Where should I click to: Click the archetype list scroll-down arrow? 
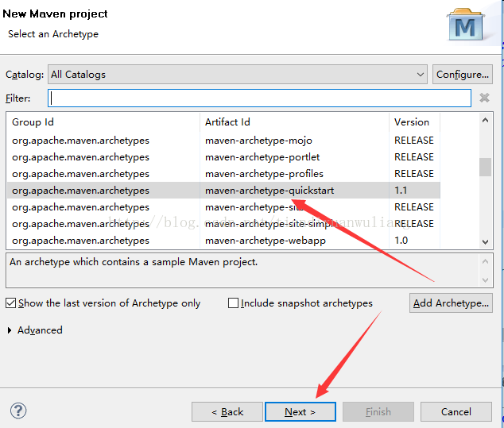[486, 241]
